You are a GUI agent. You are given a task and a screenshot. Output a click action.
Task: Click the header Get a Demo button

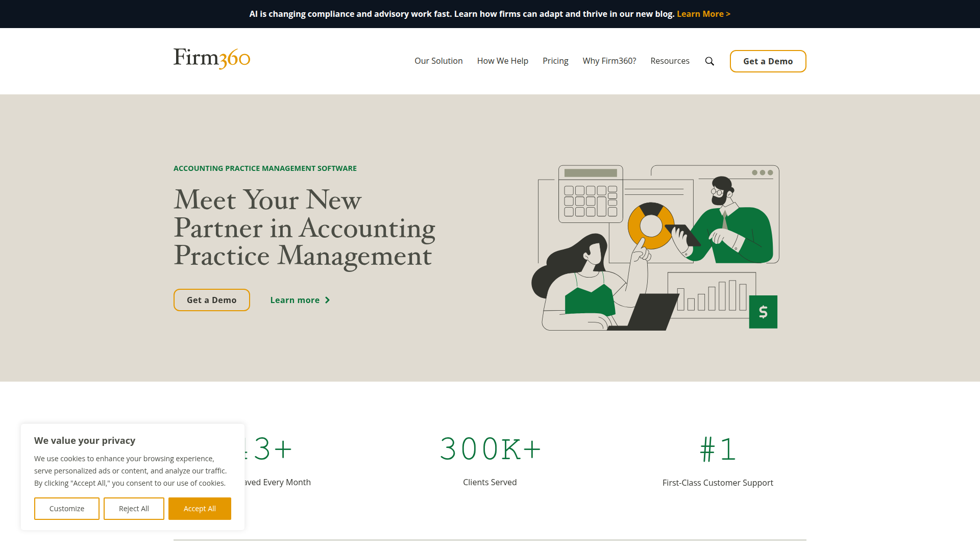(768, 61)
